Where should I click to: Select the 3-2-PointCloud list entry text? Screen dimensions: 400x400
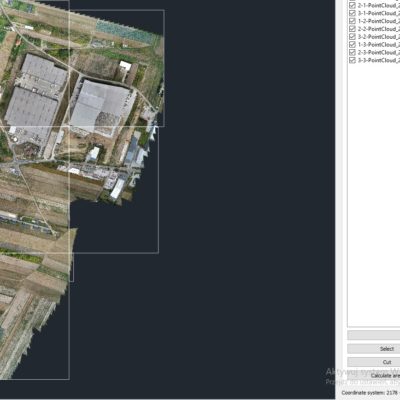pyautogui.click(x=379, y=37)
